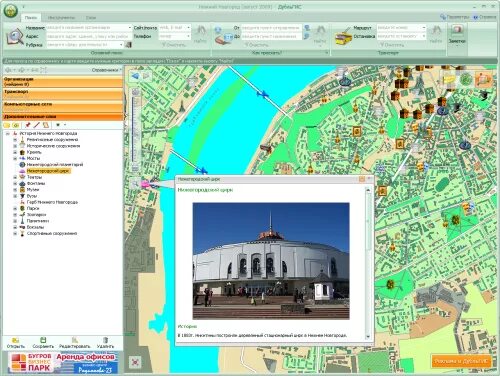Click the red pushpin tool in layers toolbar
500x376 pixels.
tap(28, 125)
